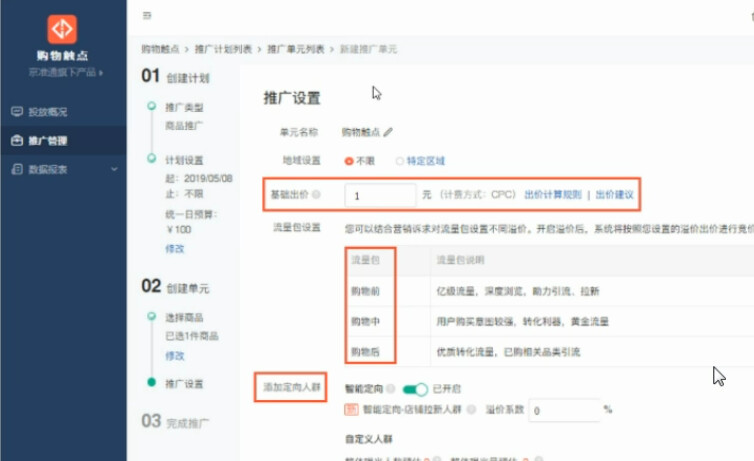Click the 自定义人群 heading
Viewport: 754px width, 461px height.
[369, 438]
